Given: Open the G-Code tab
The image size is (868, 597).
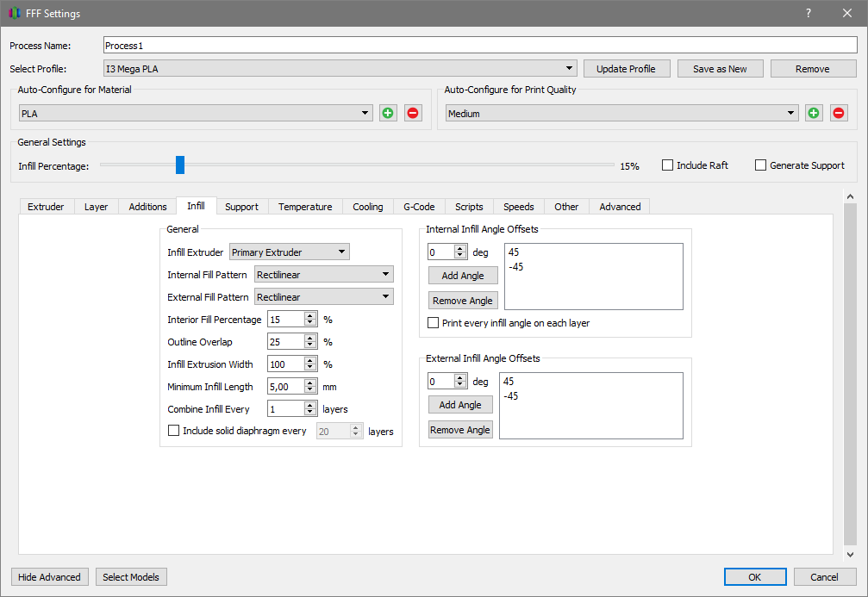Looking at the screenshot, I should pyautogui.click(x=419, y=207).
